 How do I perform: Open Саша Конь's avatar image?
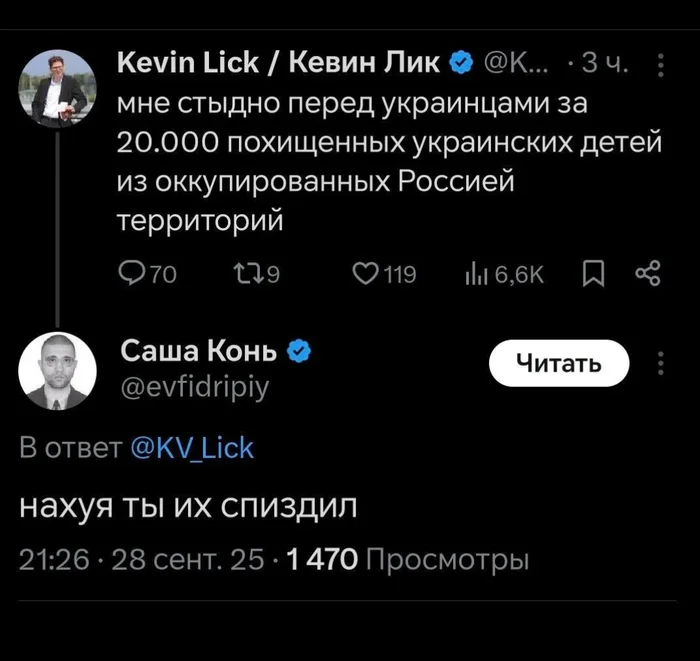coord(57,370)
